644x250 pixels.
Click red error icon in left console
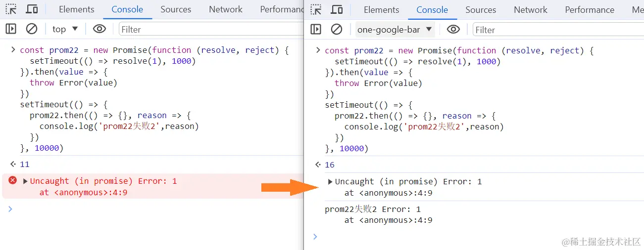(x=13, y=181)
